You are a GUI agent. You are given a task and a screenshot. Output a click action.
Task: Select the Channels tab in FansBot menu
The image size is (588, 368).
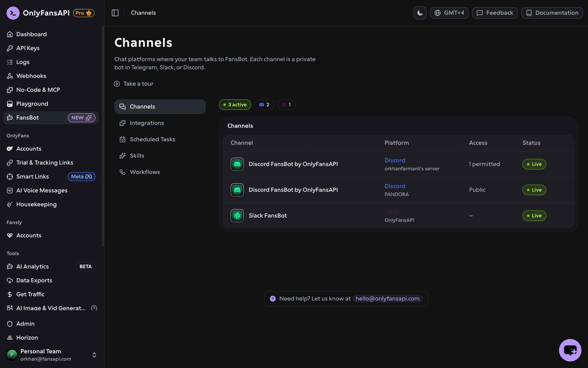click(x=160, y=107)
